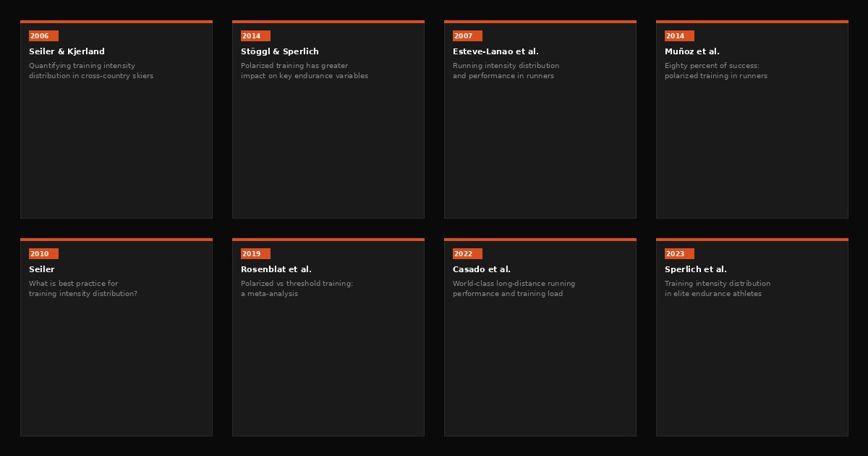The height and width of the screenshot is (456, 868).
Task: Click 'Eighty percent of success' description
Action: click(715, 71)
